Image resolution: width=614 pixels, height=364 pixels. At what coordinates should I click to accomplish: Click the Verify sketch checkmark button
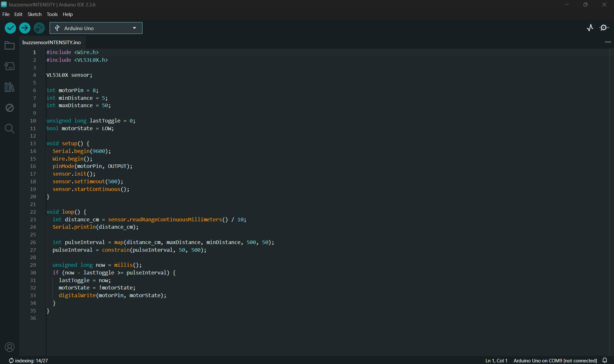coord(10,28)
